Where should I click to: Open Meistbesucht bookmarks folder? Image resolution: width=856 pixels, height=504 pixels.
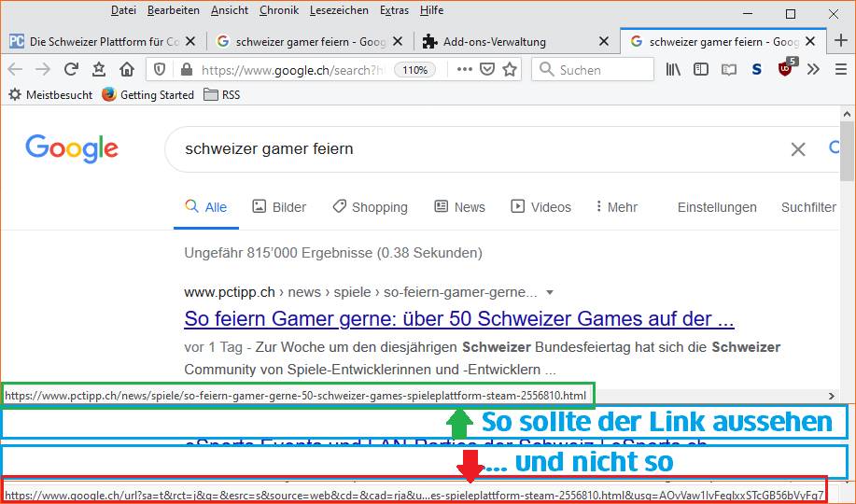coord(50,94)
